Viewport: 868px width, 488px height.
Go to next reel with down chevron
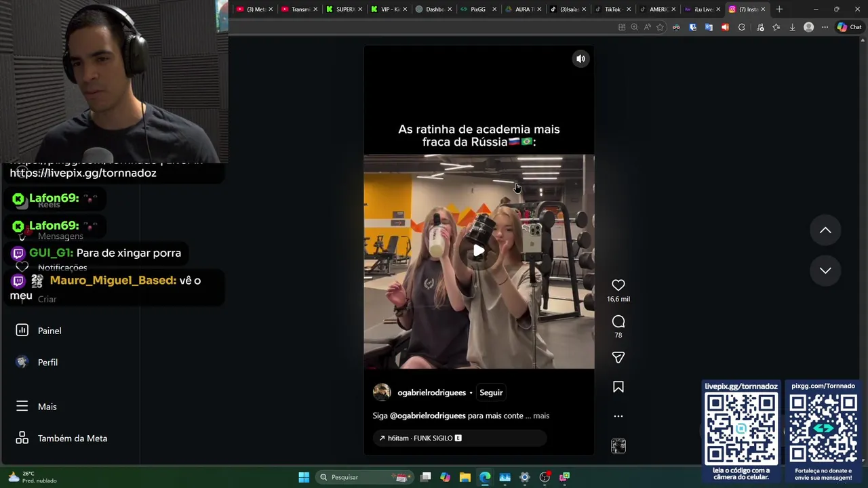(825, 270)
